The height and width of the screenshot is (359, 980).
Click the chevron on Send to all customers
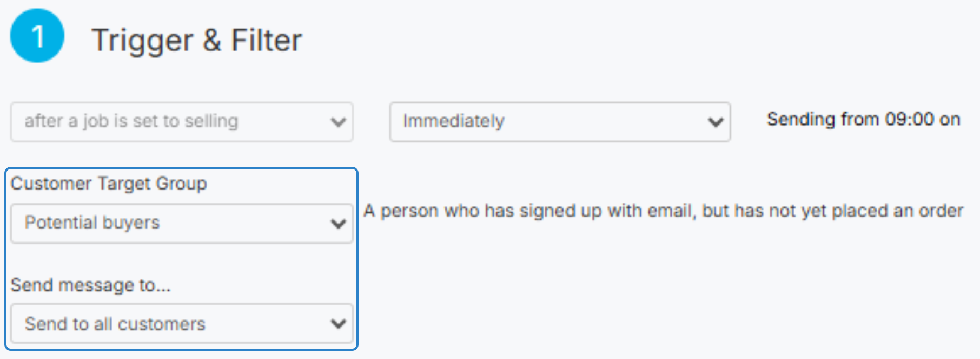[338, 324]
